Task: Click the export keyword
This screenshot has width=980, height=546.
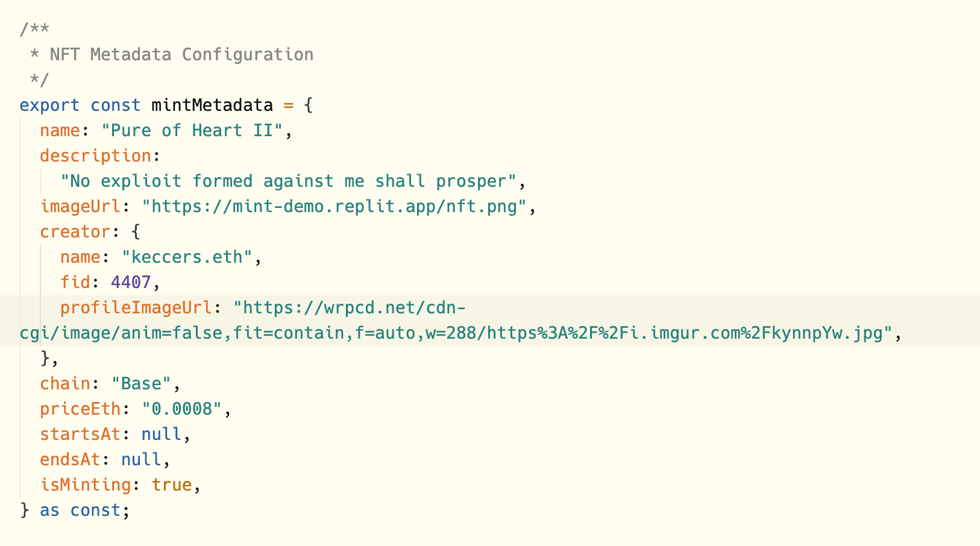Action: coord(49,105)
